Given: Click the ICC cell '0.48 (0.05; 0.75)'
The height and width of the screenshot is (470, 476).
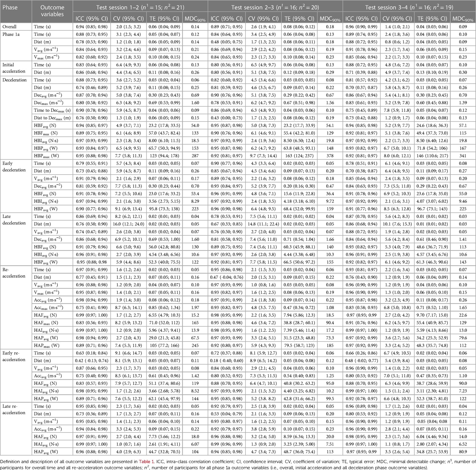Looking at the screenshot, I should point(227,42).
